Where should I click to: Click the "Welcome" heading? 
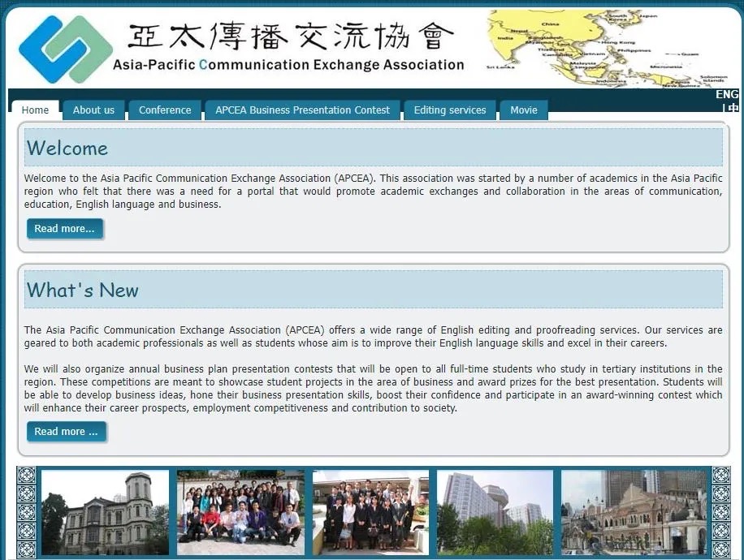coord(67,149)
